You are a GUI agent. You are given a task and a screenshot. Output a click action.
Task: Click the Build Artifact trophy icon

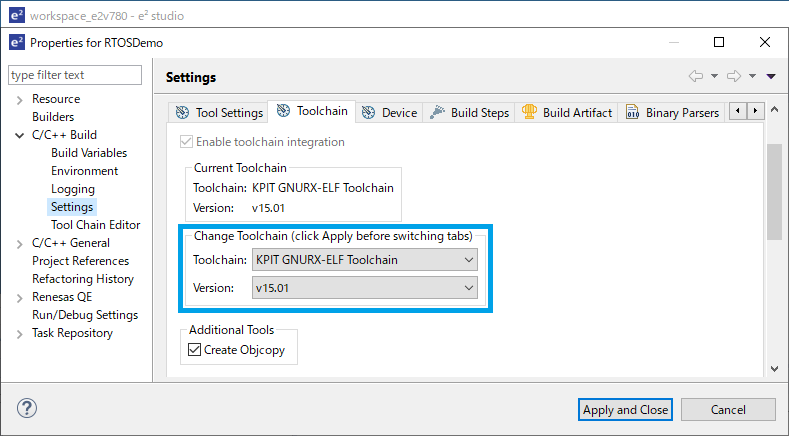click(x=529, y=112)
